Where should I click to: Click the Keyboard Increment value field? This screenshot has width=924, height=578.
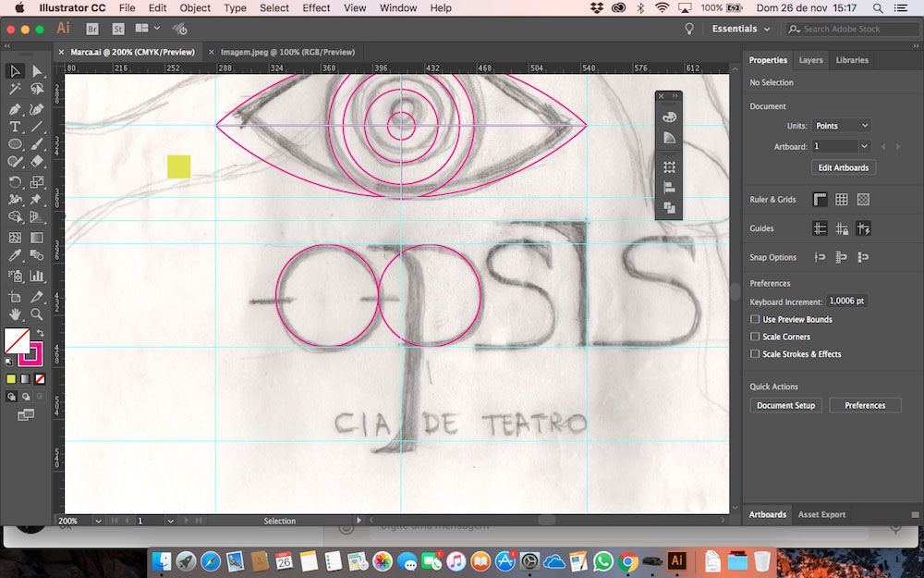[846, 301]
